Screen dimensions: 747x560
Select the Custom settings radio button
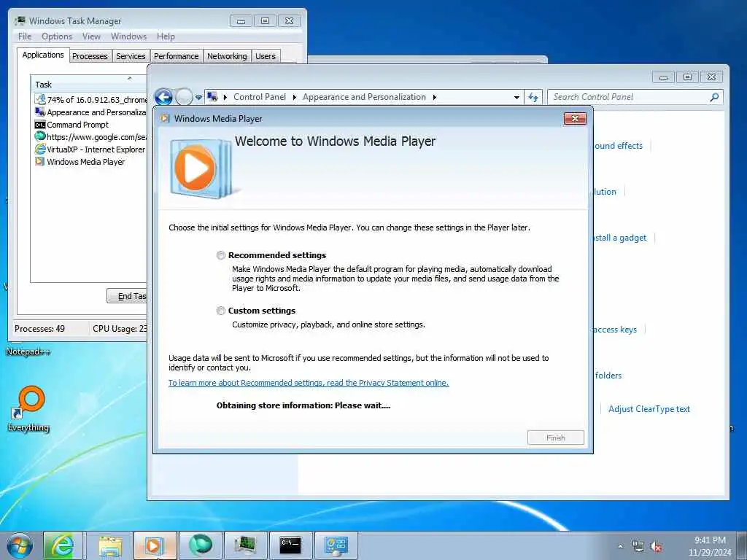point(220,311)
